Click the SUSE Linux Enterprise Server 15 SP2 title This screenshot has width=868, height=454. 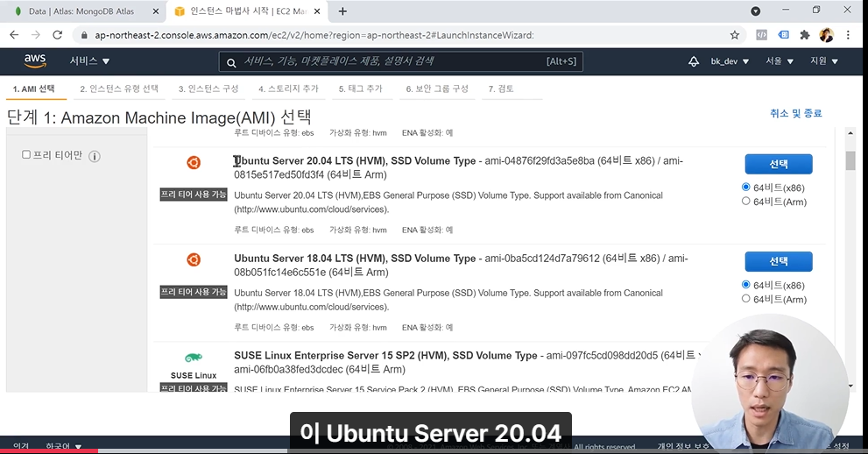point(385,356)
